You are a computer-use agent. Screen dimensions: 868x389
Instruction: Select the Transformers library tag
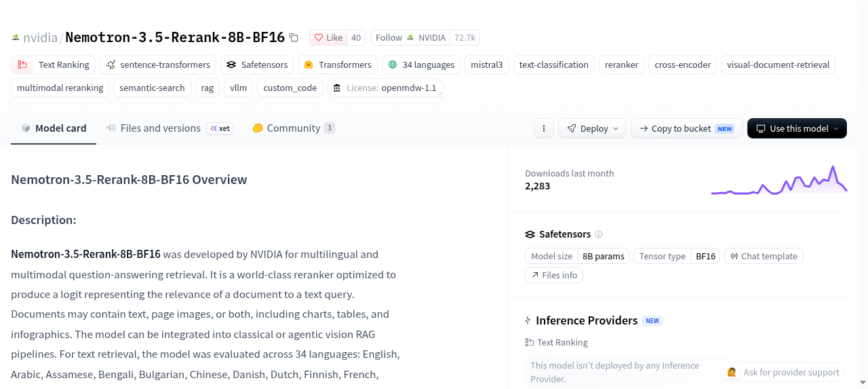pos(338,64)
